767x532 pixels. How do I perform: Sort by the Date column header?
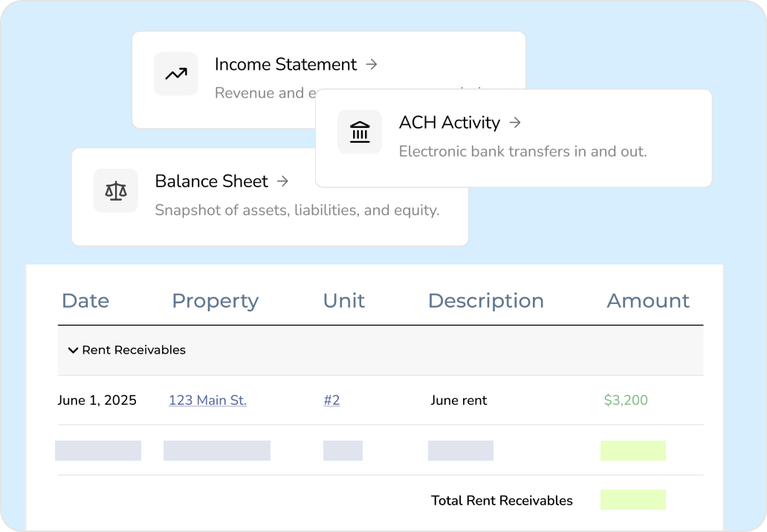click(85, 301)
